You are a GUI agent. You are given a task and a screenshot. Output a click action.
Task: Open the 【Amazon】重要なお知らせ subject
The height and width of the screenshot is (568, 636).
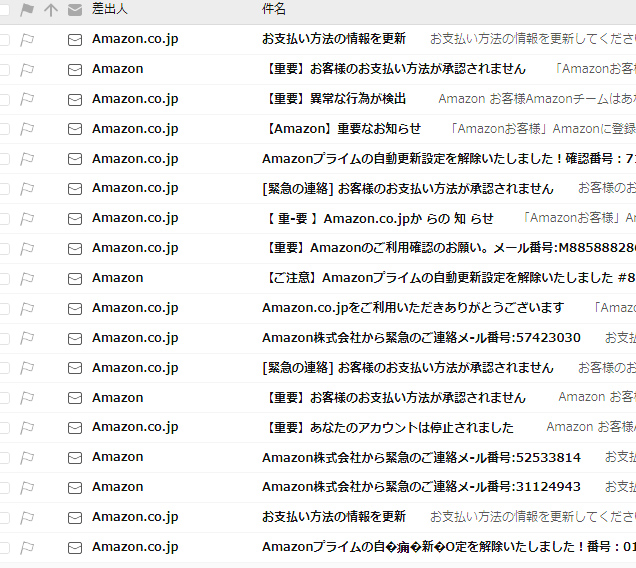[342, 129]
